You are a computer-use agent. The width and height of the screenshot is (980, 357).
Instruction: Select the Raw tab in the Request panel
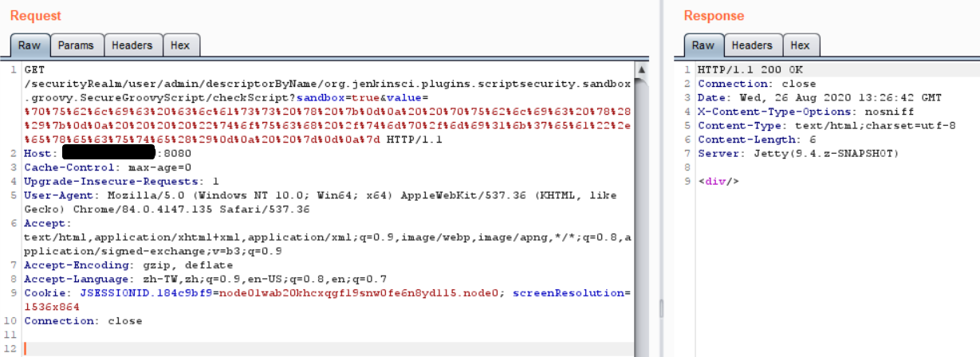tap(30, 45)
